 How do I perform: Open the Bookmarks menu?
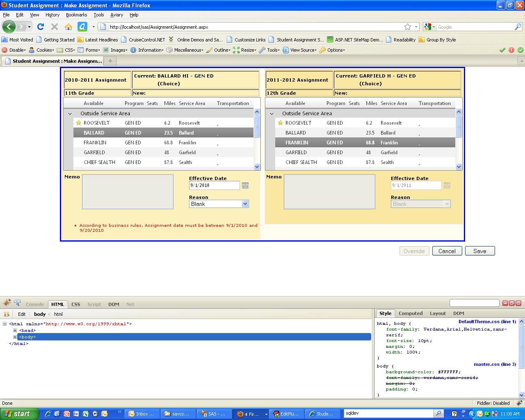click(x=76, y=15)
